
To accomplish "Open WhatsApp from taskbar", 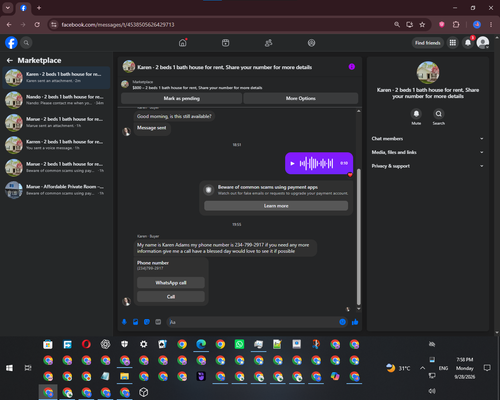I will [239, 344].
